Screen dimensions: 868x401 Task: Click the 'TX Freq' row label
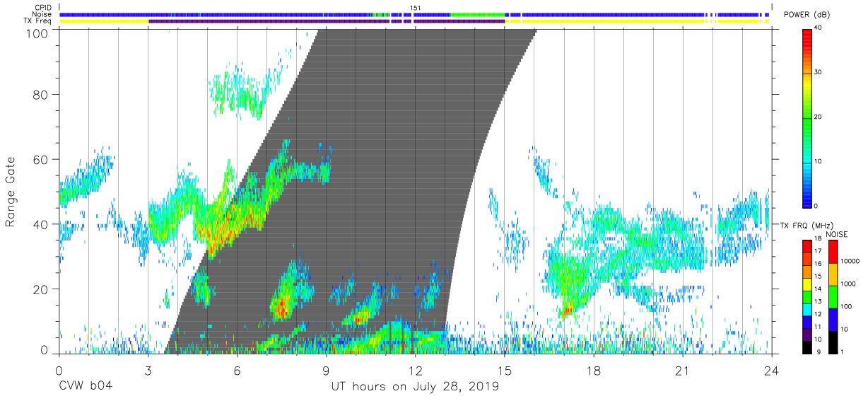39,21
